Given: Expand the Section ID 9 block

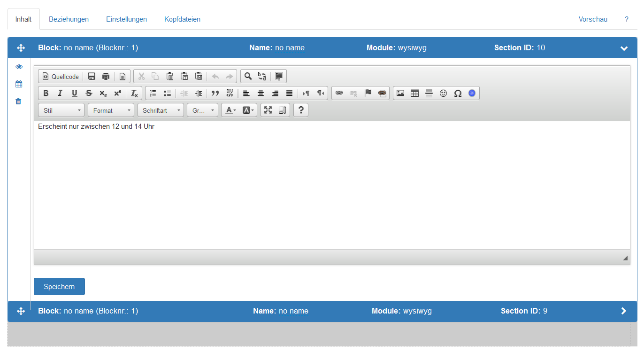Looking at the screenshot, I should click(x=623, y=311).
